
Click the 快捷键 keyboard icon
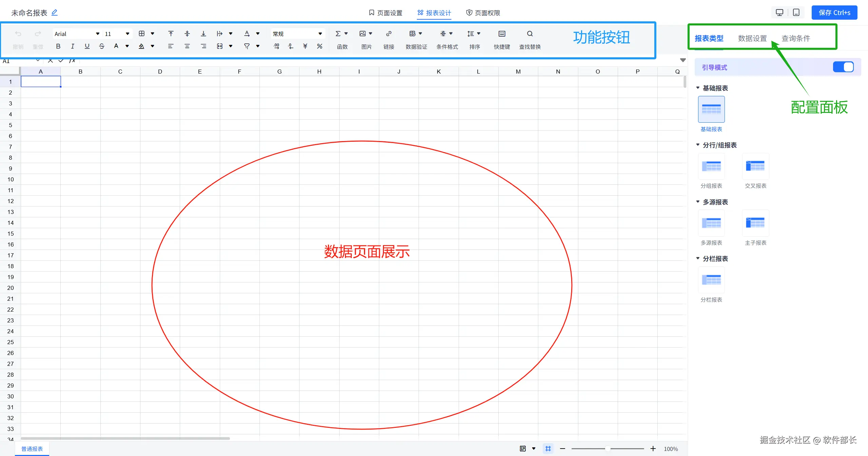502,34
